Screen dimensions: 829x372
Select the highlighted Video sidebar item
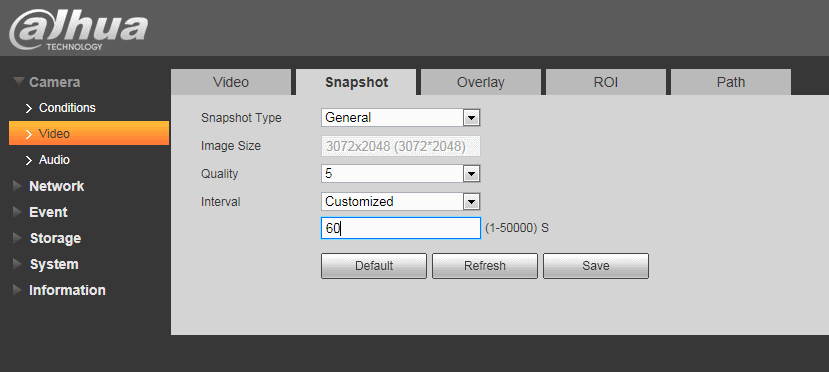pyautogui.click(x=89, y=133)
